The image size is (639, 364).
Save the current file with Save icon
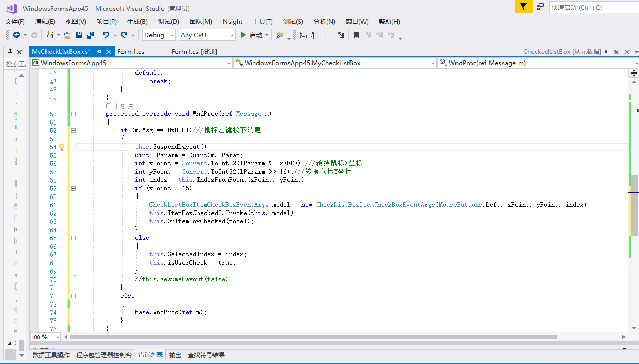(79, 35)
